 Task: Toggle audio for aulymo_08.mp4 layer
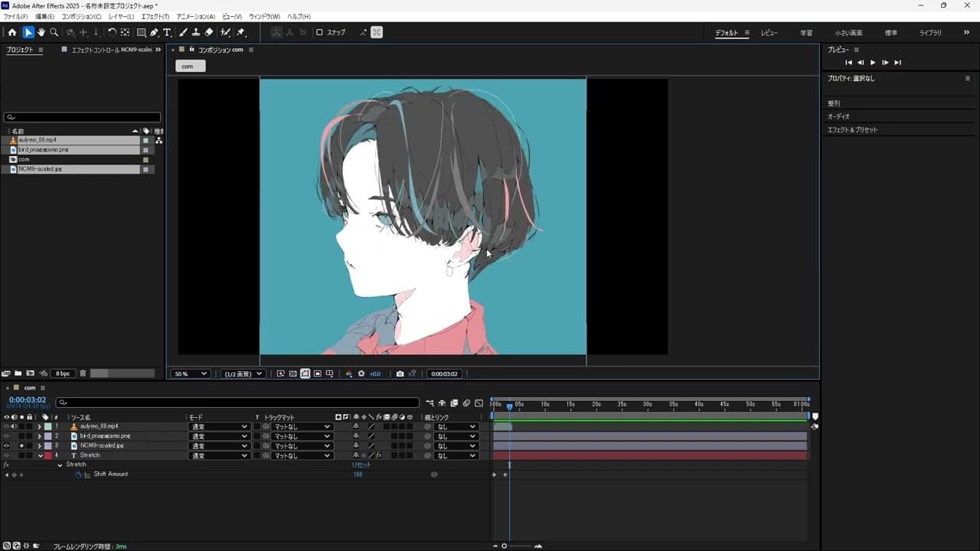pyautogui.click(x=15, y=426)
